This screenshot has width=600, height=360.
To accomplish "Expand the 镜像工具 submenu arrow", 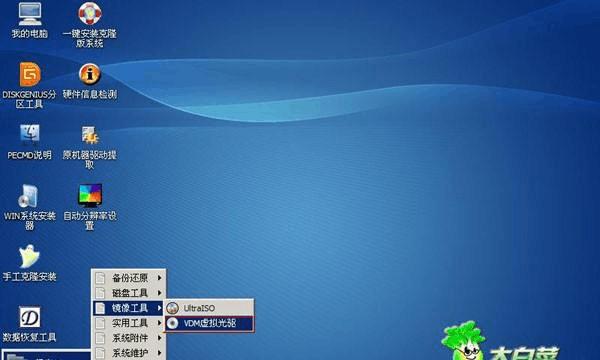I will coord(160,308).
